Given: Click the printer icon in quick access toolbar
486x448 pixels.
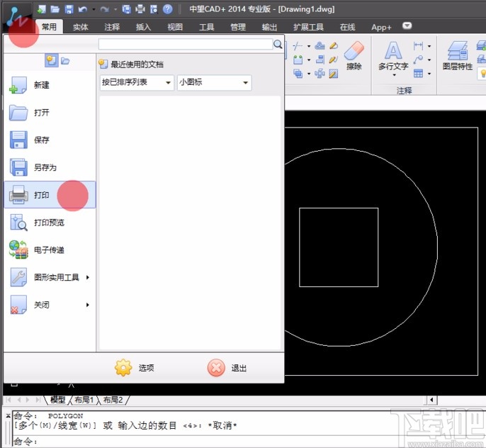Looking at the screenshot, I should (140, 9).
